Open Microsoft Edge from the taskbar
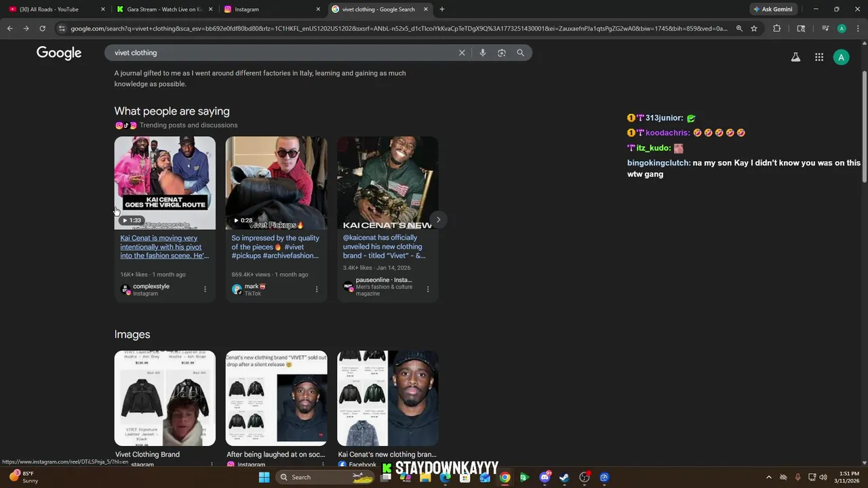 (x=445, y=477)
